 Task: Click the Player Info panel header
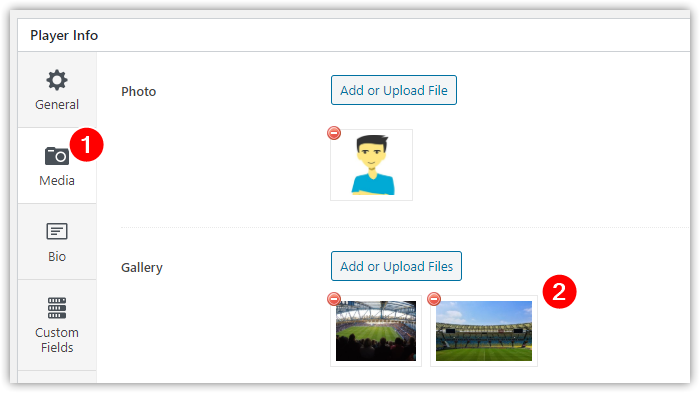point(64,35)
